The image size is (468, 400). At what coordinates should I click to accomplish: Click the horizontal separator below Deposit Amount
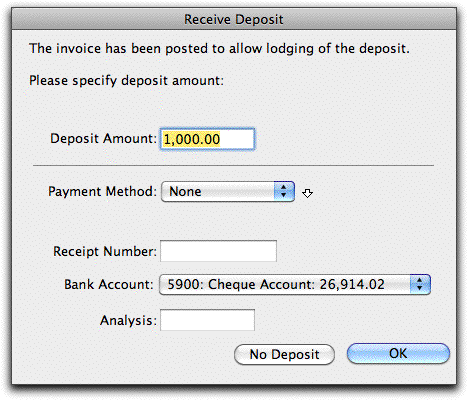coord(233,165)
